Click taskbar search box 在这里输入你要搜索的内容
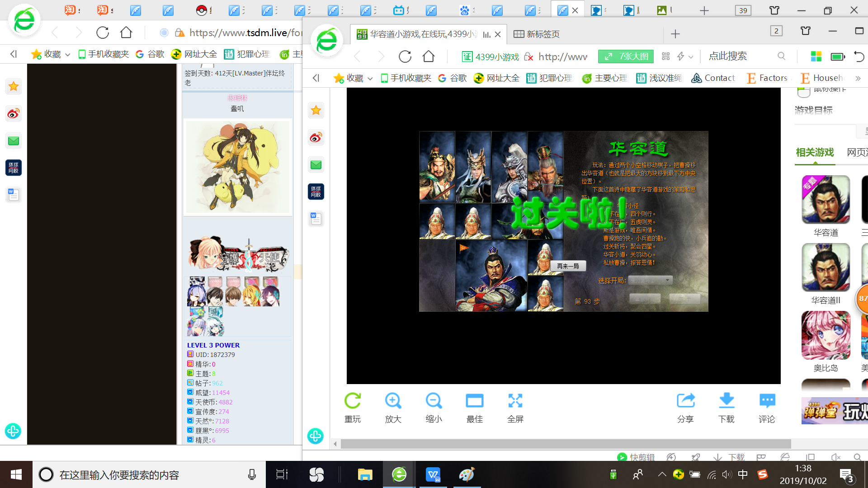The image size is (868, 488). 149,474
